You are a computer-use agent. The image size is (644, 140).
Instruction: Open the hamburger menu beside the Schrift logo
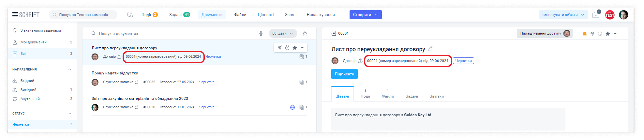[x=15, y=15]
